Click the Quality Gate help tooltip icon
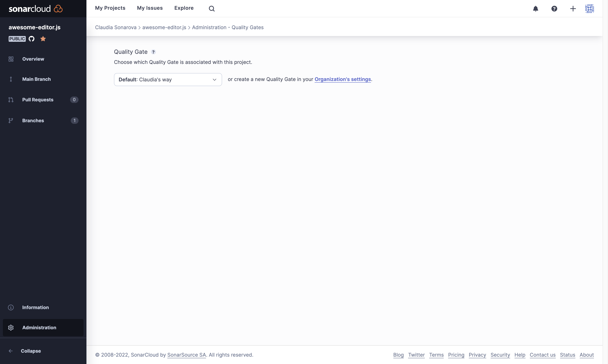This screenshot has height=364, width=608. [153, 52]
